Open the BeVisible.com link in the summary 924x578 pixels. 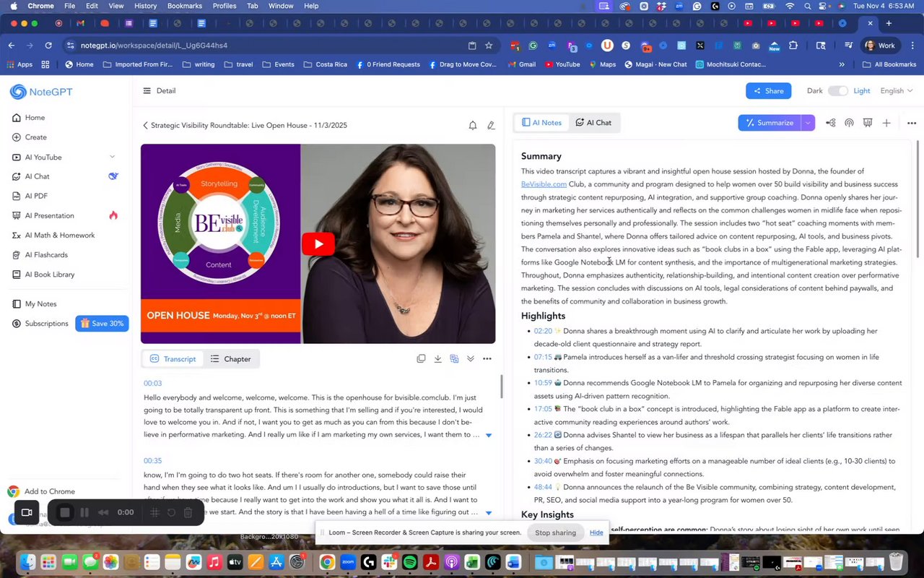(544, 184)
